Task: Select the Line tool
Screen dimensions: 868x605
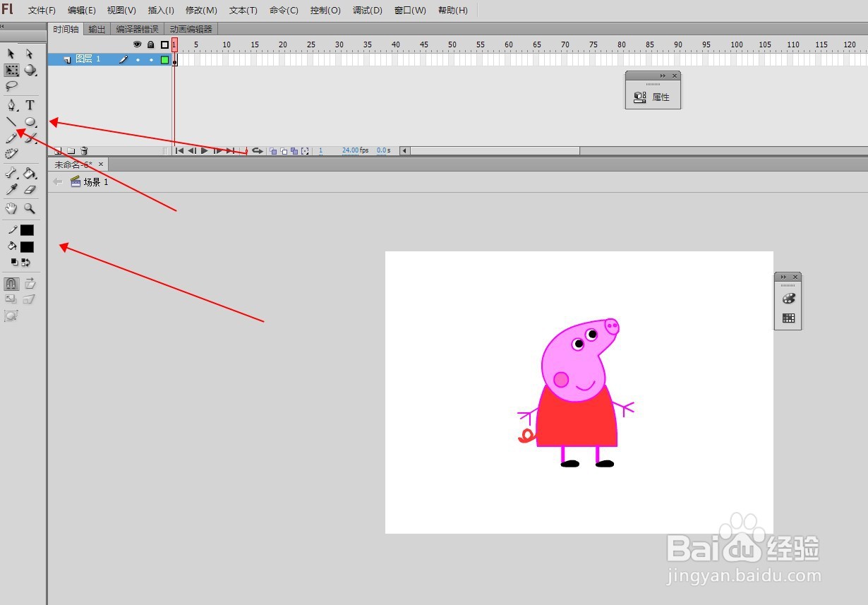Action: (11, 121)
